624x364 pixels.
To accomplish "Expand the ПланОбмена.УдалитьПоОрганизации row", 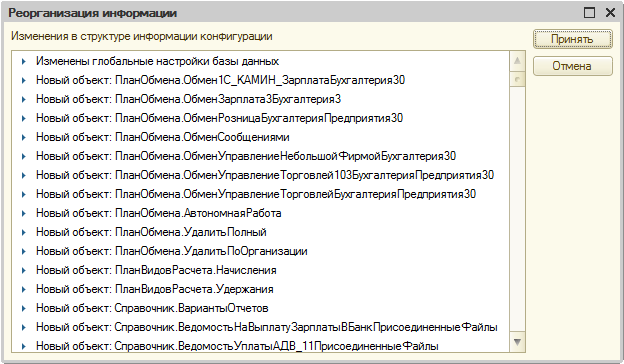I will click(23, 251).
